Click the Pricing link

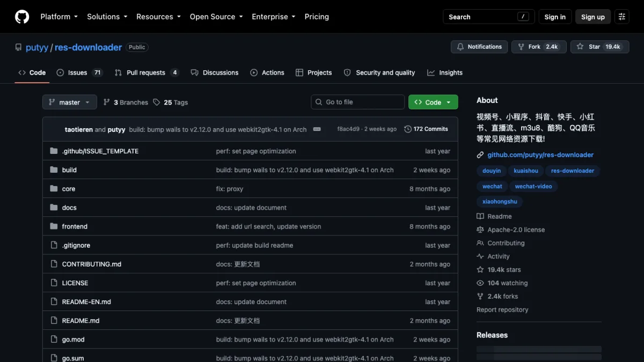coord(317,17)
